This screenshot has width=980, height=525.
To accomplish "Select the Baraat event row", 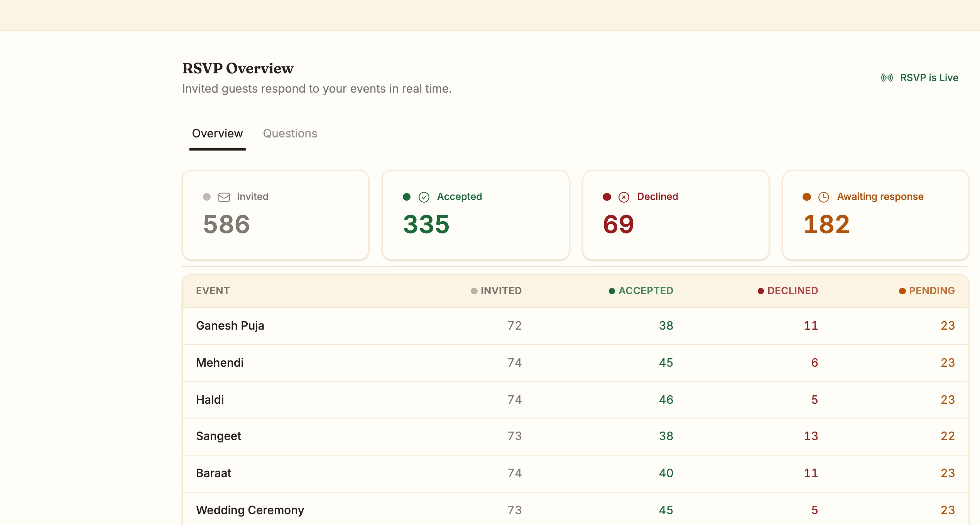I will click(576, 473).
